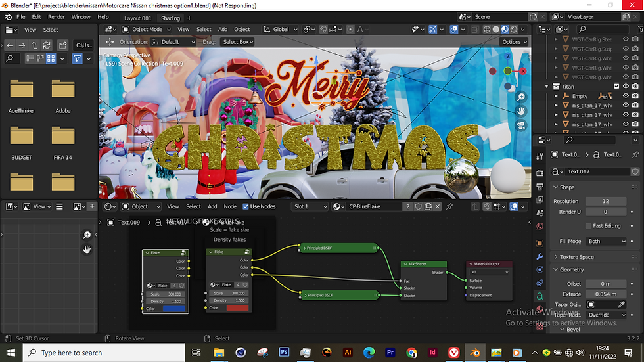The width and height of the screenshot is (644, 362).
Task: Select material preview shading mode icon
Action: (505, 29)
